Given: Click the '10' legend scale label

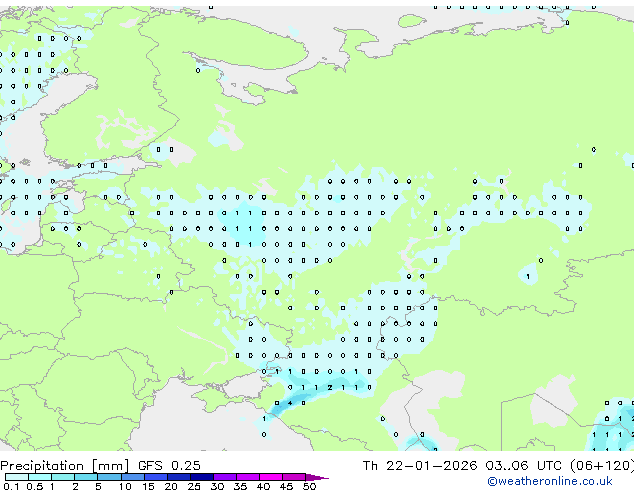Looking at the screenshot, I should (125, 486).
